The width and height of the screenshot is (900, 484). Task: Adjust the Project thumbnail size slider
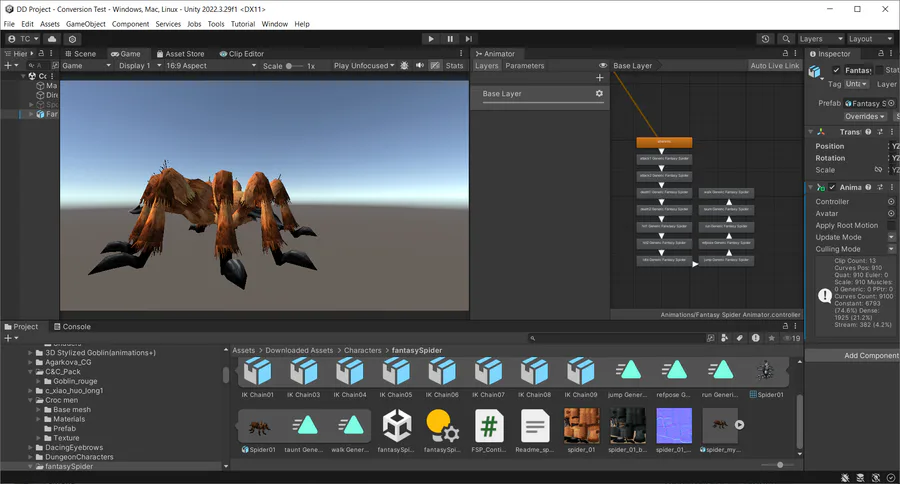779,464
